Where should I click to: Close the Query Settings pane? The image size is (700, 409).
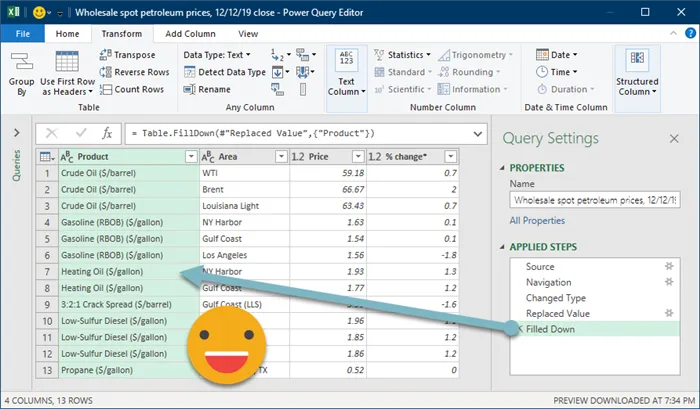point(673,139)
